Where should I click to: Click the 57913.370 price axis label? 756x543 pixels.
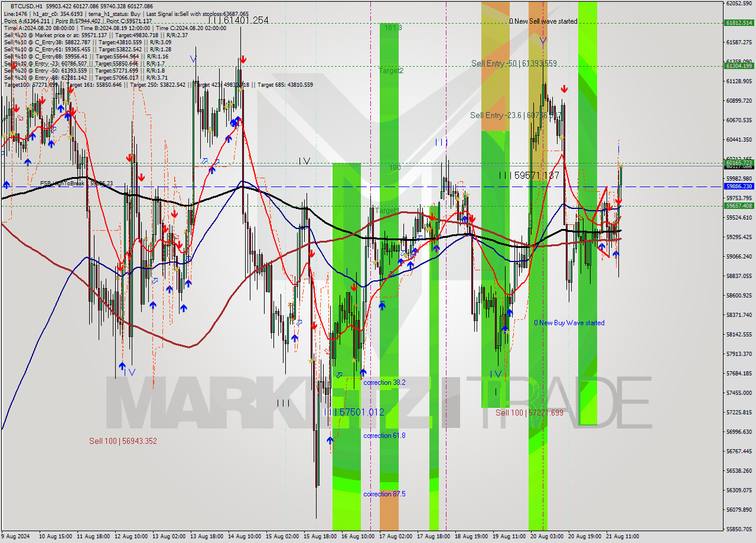(x=738, y=354)
